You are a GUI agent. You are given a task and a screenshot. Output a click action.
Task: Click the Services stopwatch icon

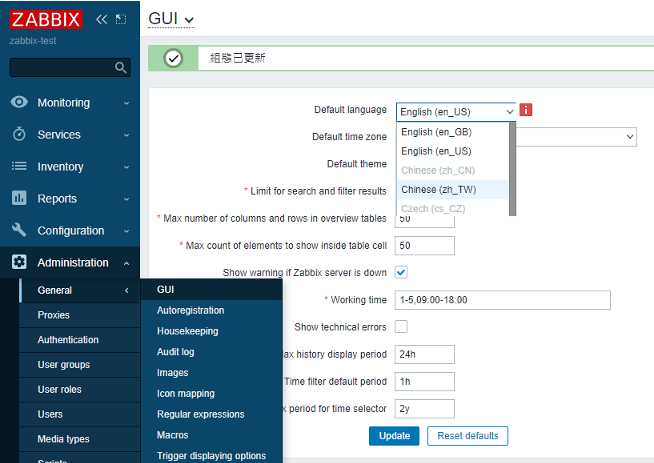[x=19, y=134]
